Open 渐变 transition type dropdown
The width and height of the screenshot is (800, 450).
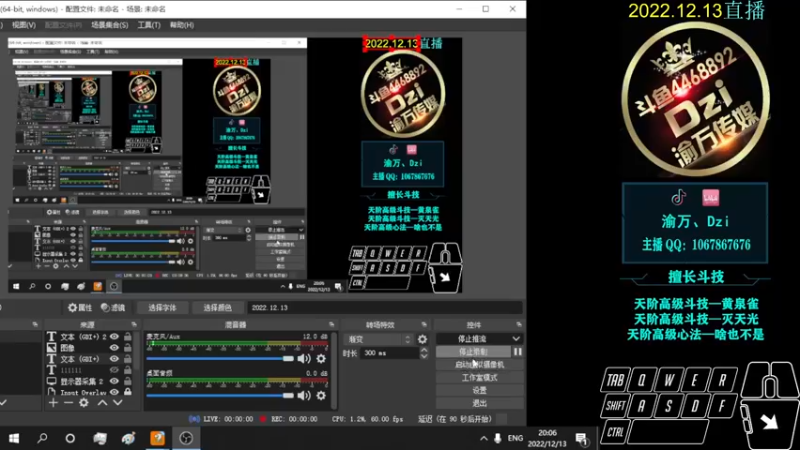point(378,339)
